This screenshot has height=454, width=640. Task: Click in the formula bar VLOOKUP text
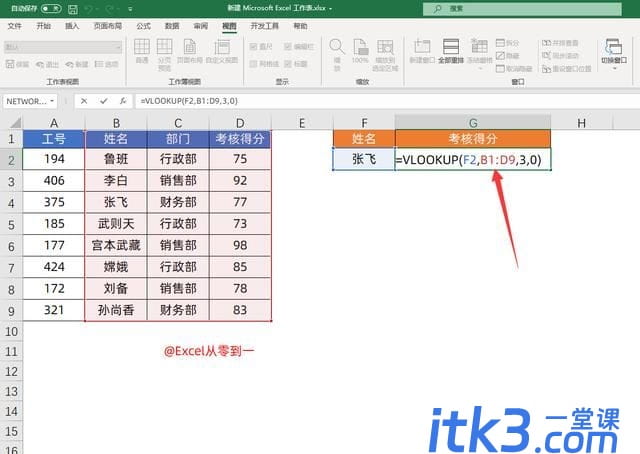point(189,101)
